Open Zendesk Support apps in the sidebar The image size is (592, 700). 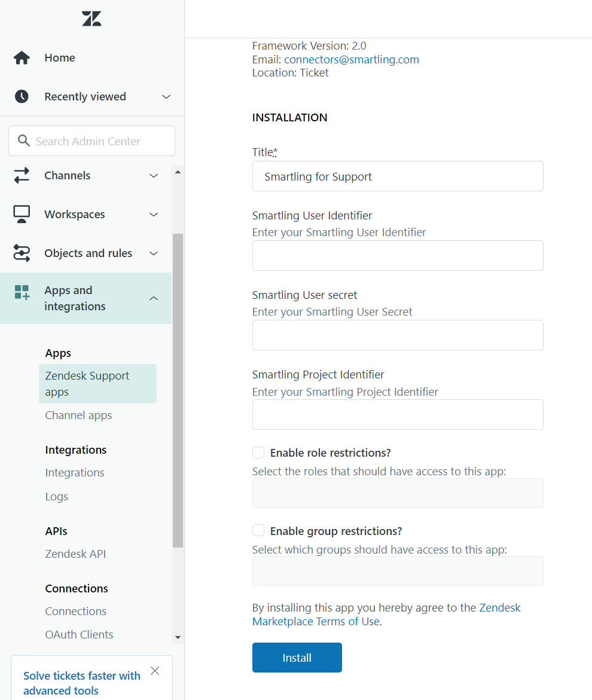coord(87,383)
